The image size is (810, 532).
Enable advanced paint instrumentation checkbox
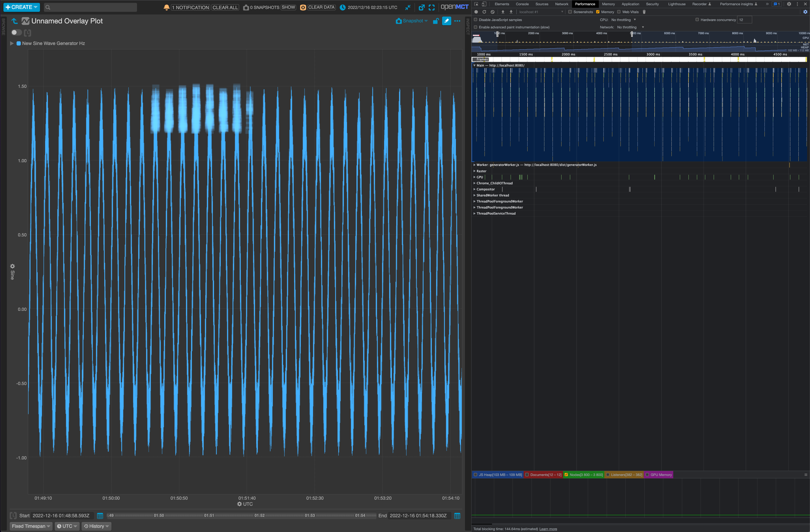click(x=475, y=27)
